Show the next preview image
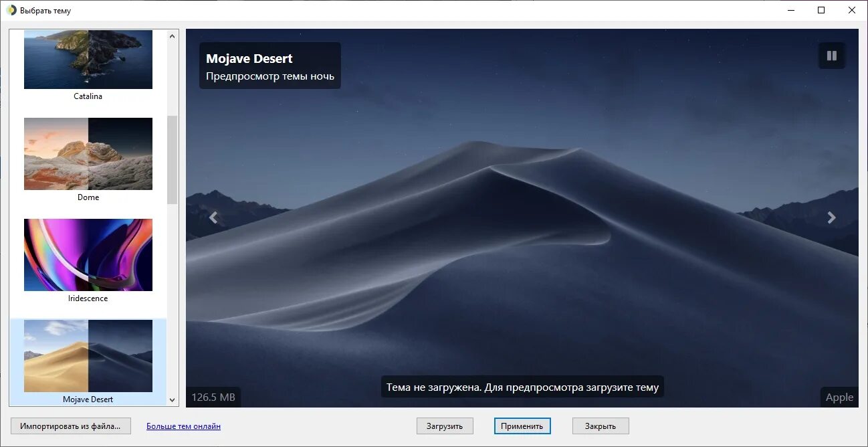This screenshot has width=868, height=447. 831,217
